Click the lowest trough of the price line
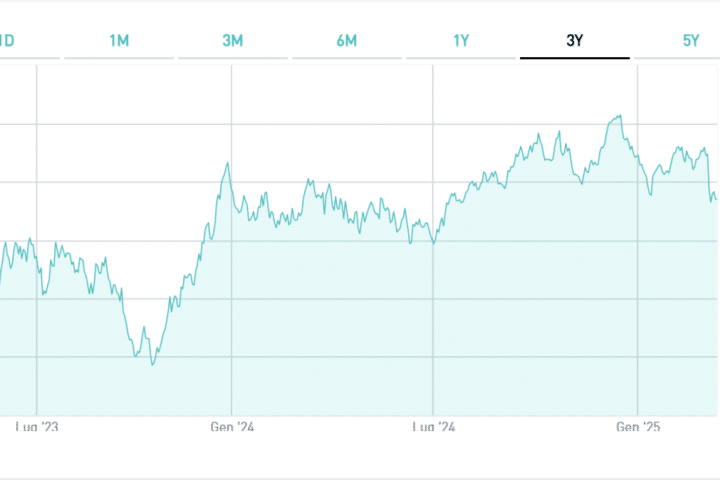The height and width of the screenshot is (480, 720). [x=152, y=364]
